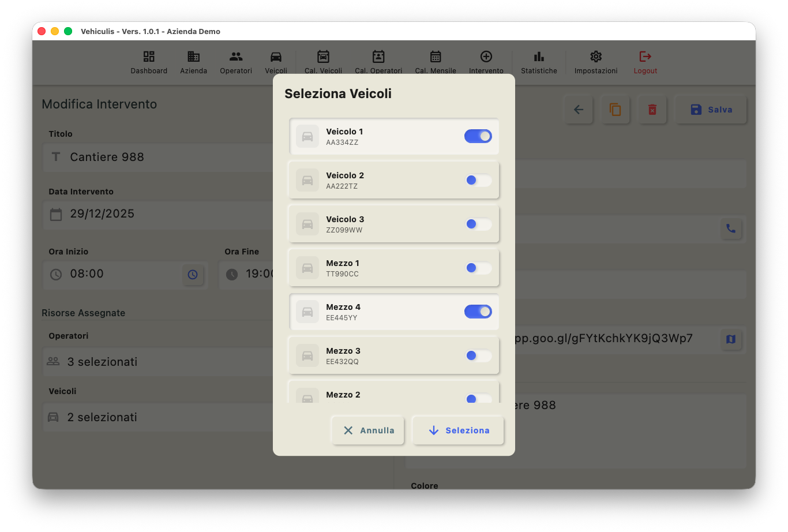Toggle on Mezzo 1 vehicle
Screen dimensions: 788x532
point(478,268)
